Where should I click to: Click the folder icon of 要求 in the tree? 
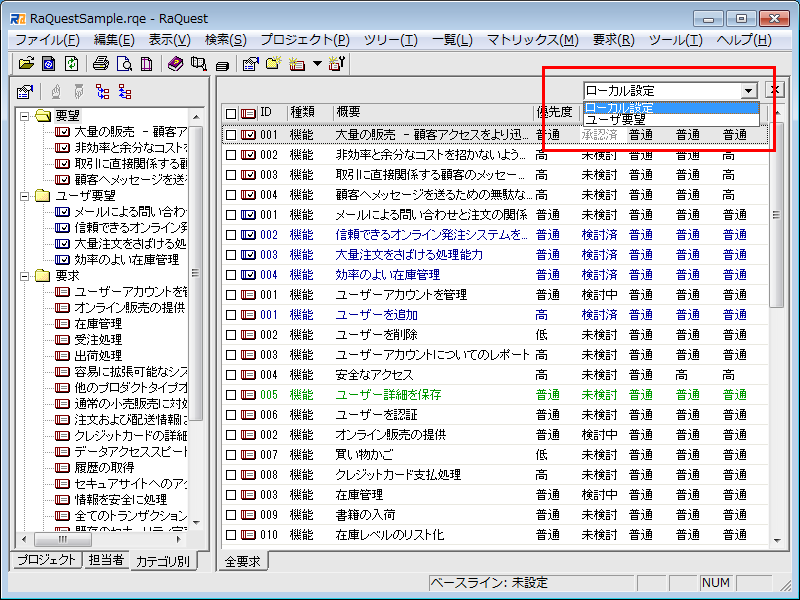[x=43, y=276]
